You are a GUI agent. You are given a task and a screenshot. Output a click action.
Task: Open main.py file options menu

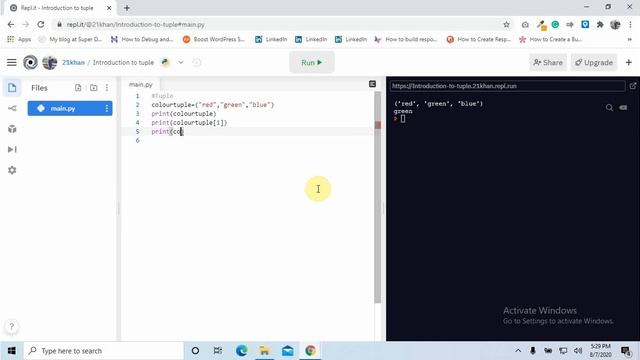(107, 109)
